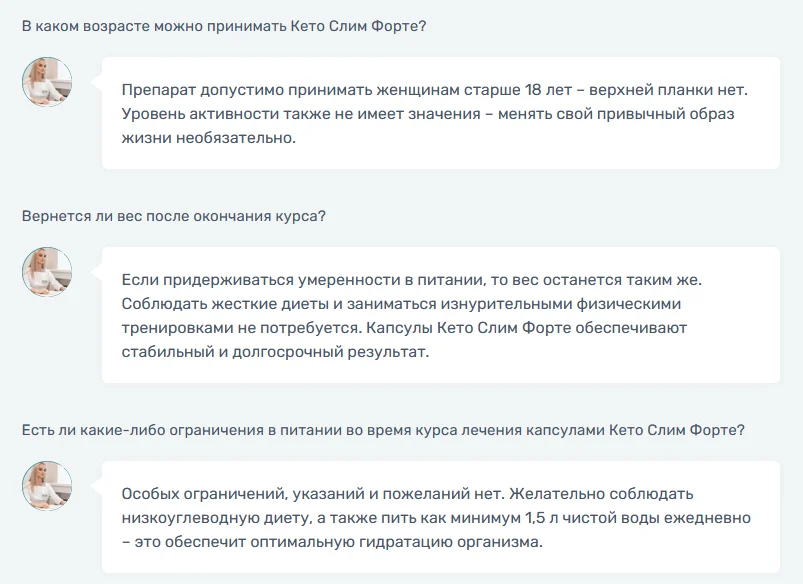Click the white background area between FAQ sections

click(400, 185)
